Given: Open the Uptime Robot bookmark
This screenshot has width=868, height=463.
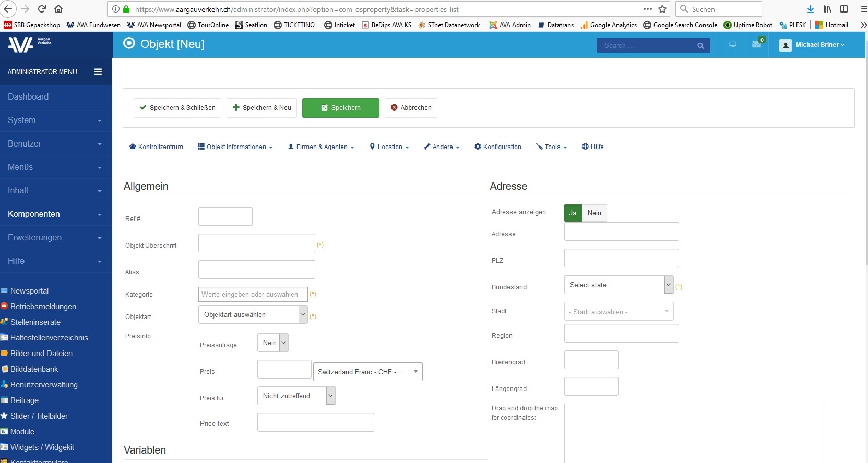Looking at the screenshot, I should tap(748, 25).
